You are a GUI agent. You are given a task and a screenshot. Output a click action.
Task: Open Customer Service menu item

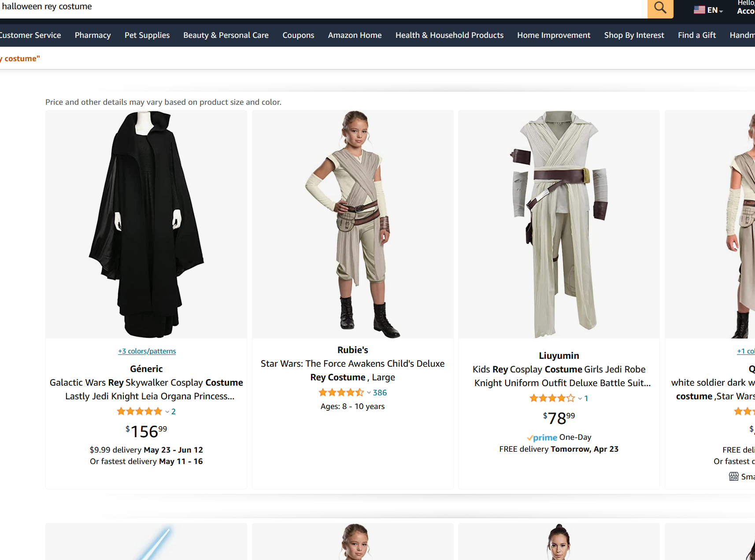pos(30,35)
